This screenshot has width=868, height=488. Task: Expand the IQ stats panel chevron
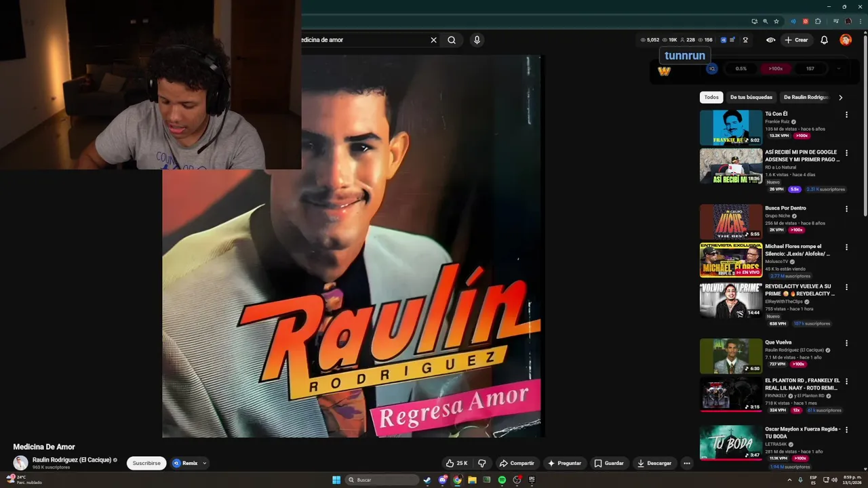pyautogui.click(x=839, y=68)
